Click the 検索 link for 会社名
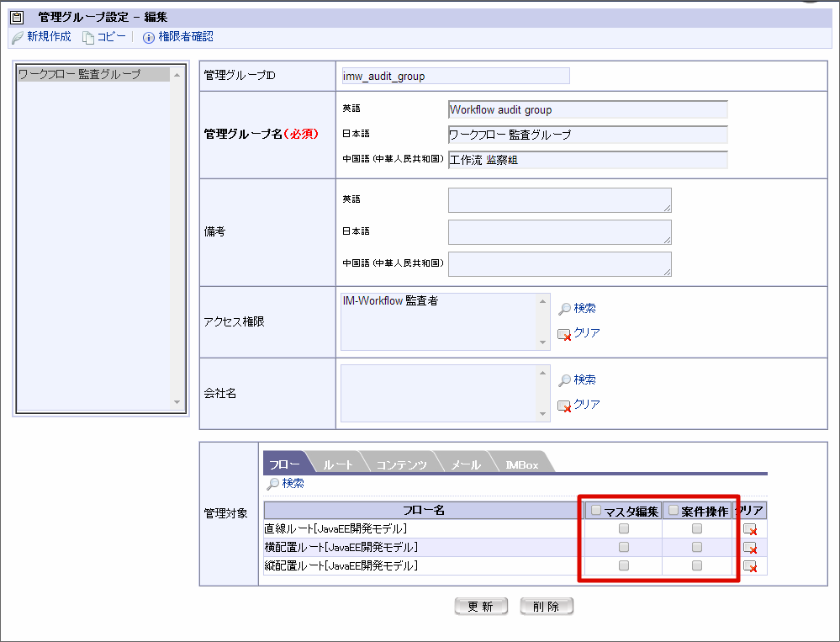Image resolution: width=840 pixels, height=642 pixels. 584,379
